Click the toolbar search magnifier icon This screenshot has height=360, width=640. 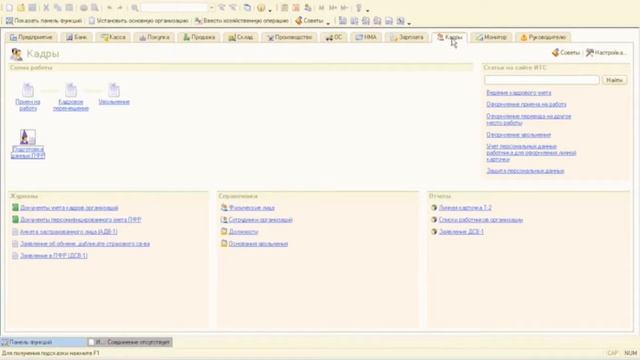click(134, 8)
